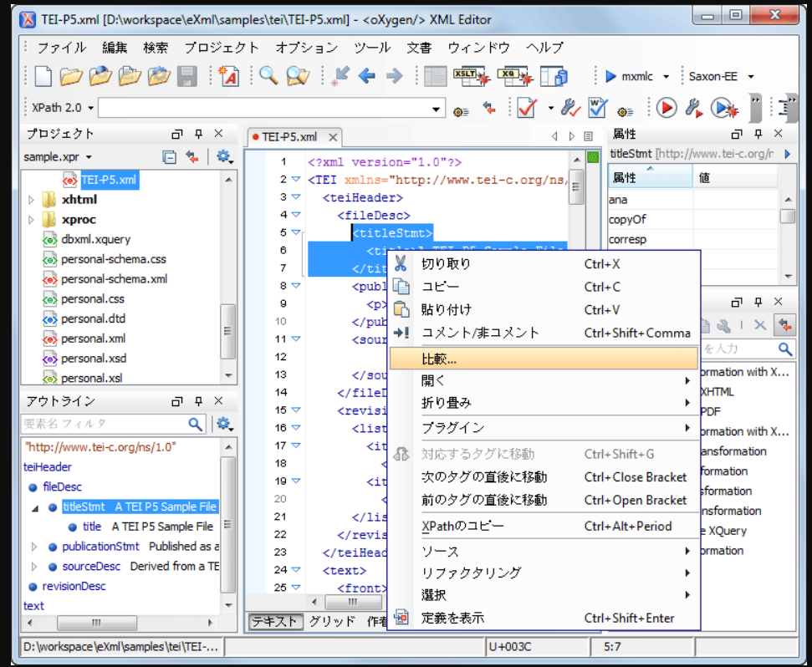Screen dimensions: 812x667
Task: Toggle the pin on the Project panel
Action: 198,134
